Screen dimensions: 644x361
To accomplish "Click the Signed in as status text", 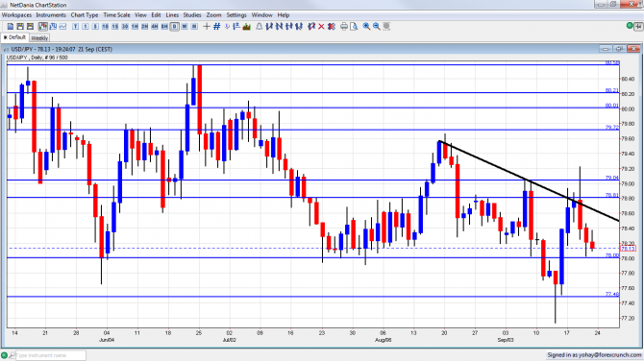I will click(594, 355).
